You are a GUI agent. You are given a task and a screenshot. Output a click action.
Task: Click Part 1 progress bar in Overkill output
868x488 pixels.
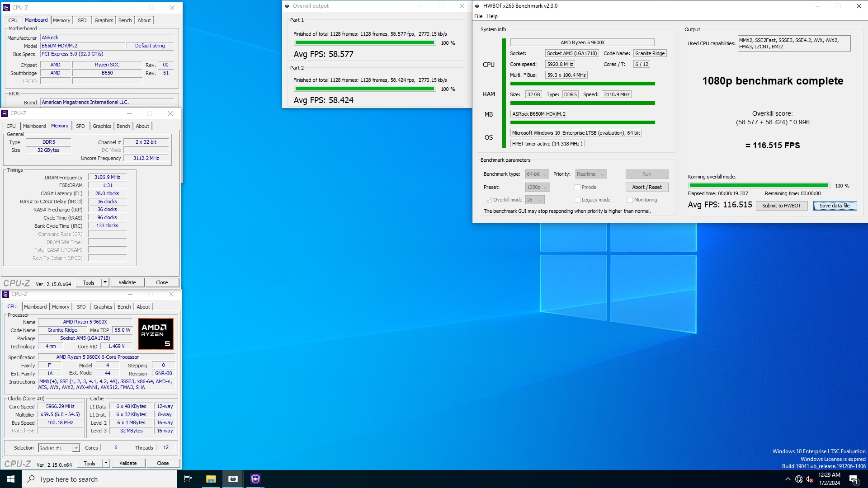(x=365, y=43)
